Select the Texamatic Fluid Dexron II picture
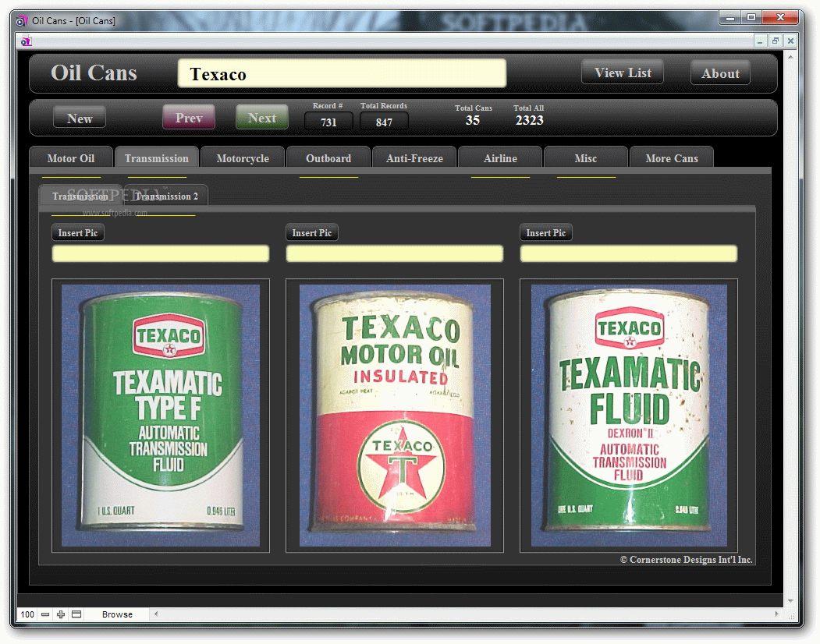The image size is (820, 644). point(629,416)
